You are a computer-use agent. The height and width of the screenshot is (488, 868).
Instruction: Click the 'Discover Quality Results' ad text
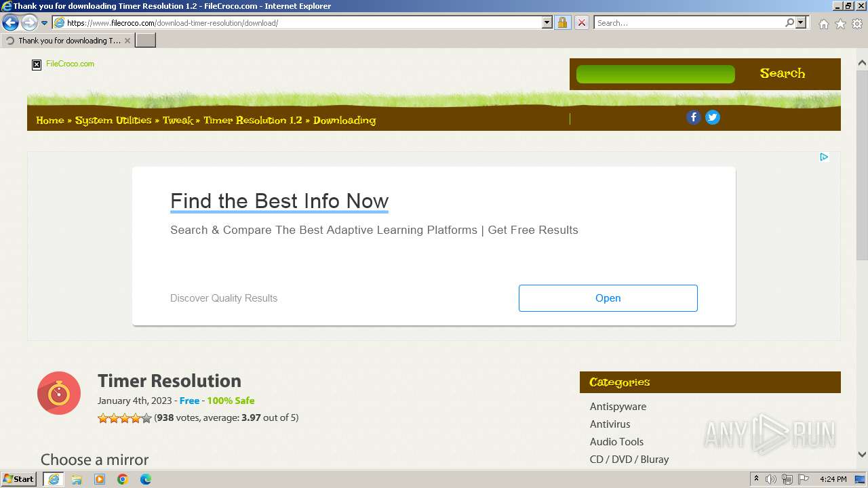click(x=224, y=298)
